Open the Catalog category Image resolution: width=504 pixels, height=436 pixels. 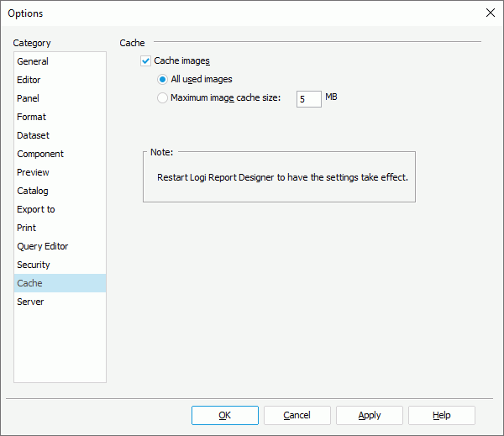(x=60, y=191)
